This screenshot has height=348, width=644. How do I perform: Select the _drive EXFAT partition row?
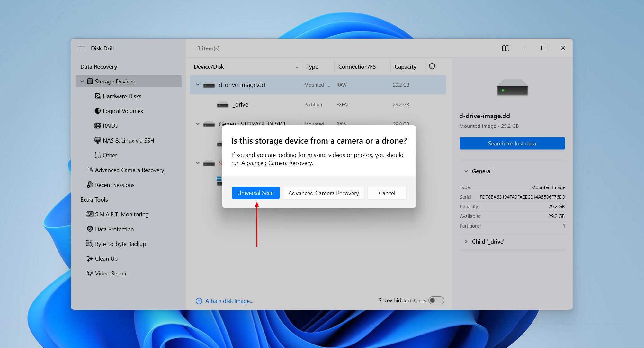pyautogui.click(x=318, y=105)
